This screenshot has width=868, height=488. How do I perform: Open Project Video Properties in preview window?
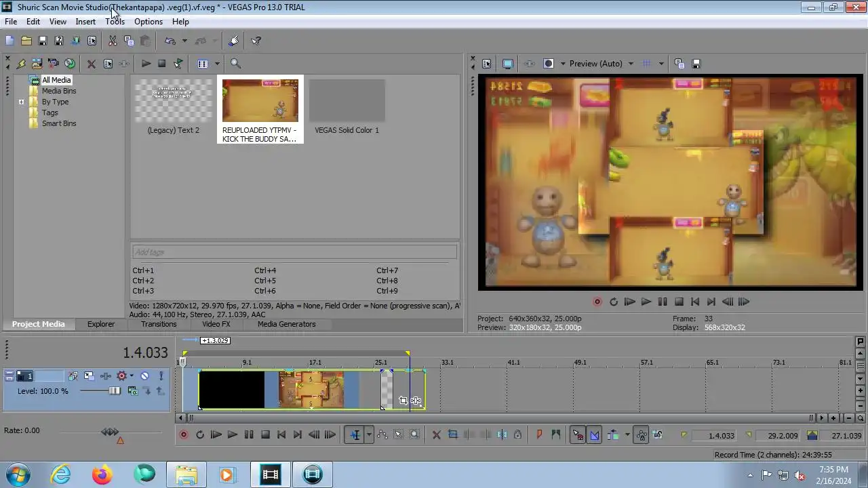point(486,64)
